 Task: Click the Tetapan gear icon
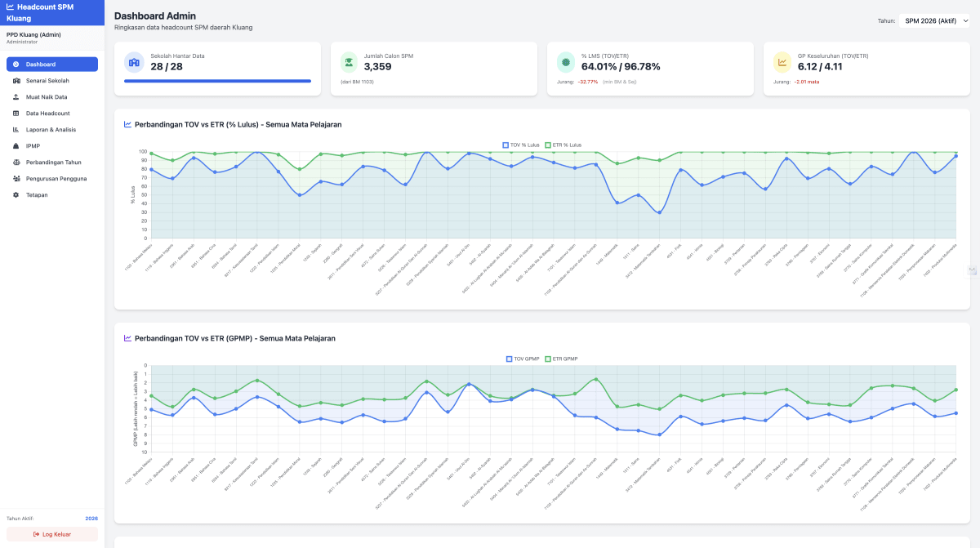[16, 195]
